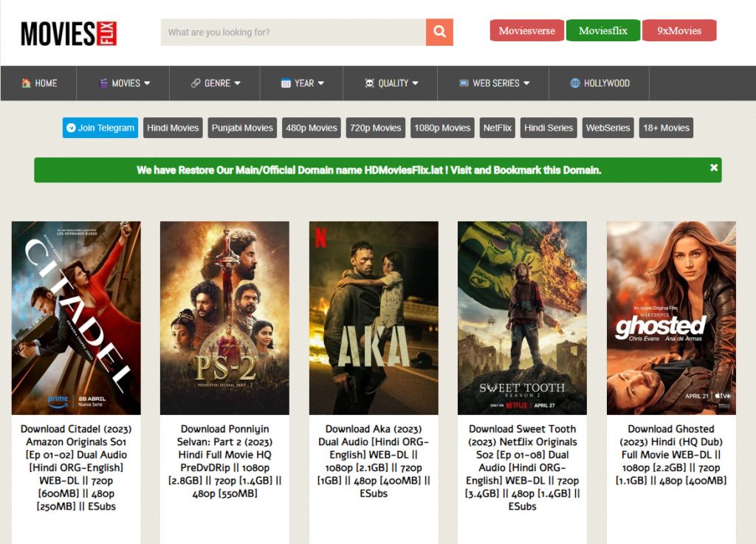
Task: Click the house icon beside Home
Action: pos(26,83)
